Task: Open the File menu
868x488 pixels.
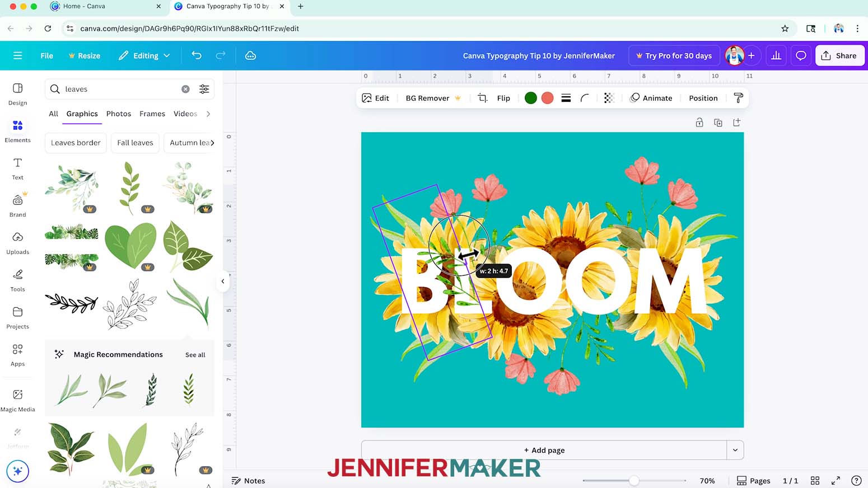Action: pyautogui.click(x=47, y=55)
